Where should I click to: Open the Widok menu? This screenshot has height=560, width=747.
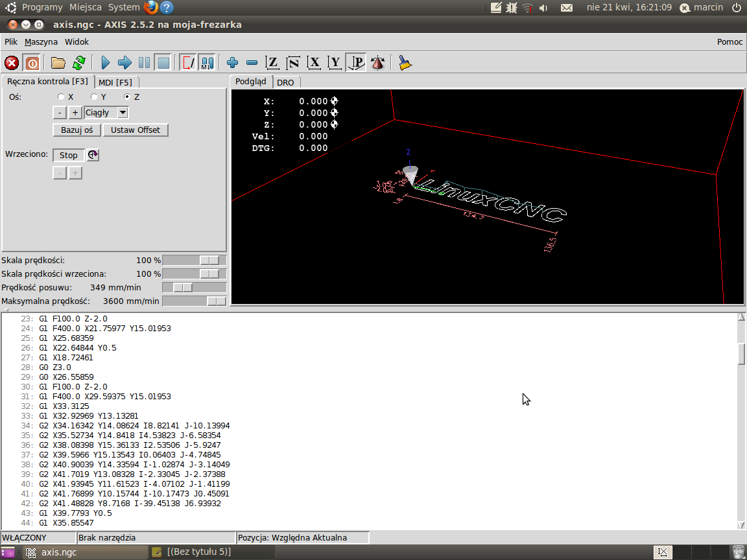pos(77,42)
